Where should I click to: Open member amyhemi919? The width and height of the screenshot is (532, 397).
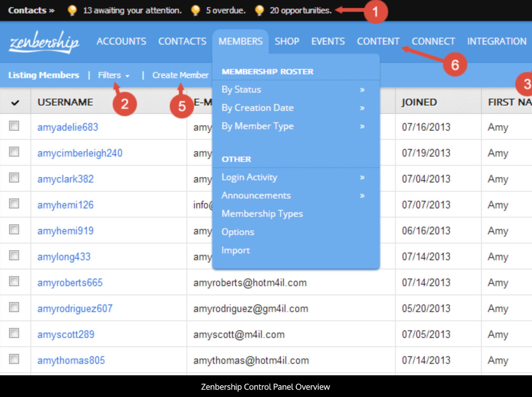[x=65, y=231]
